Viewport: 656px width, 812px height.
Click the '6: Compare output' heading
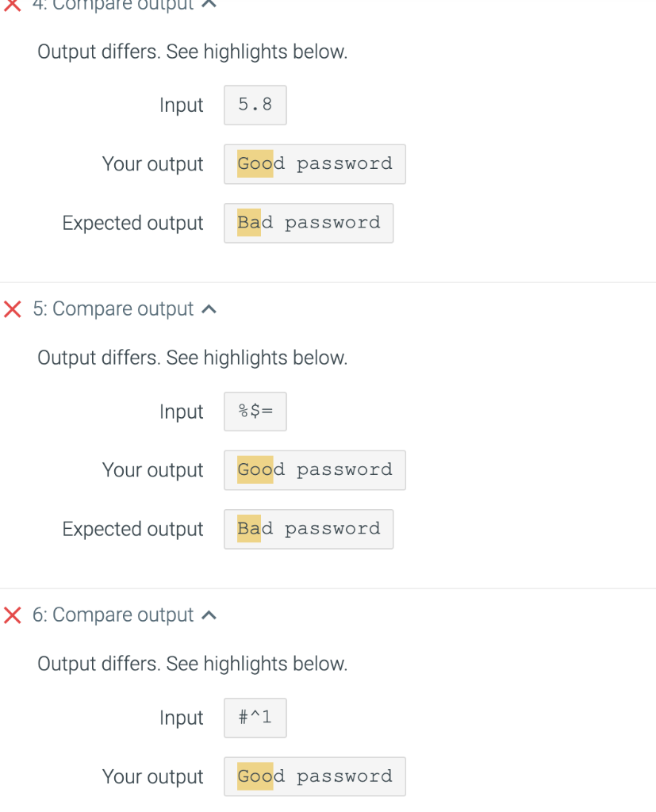(x=113, y=615)
